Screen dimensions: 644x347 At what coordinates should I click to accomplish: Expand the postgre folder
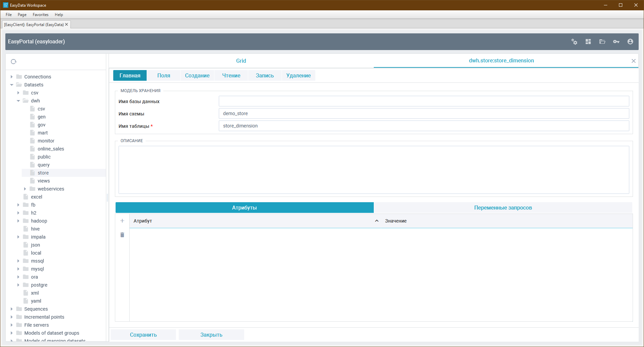18,285
